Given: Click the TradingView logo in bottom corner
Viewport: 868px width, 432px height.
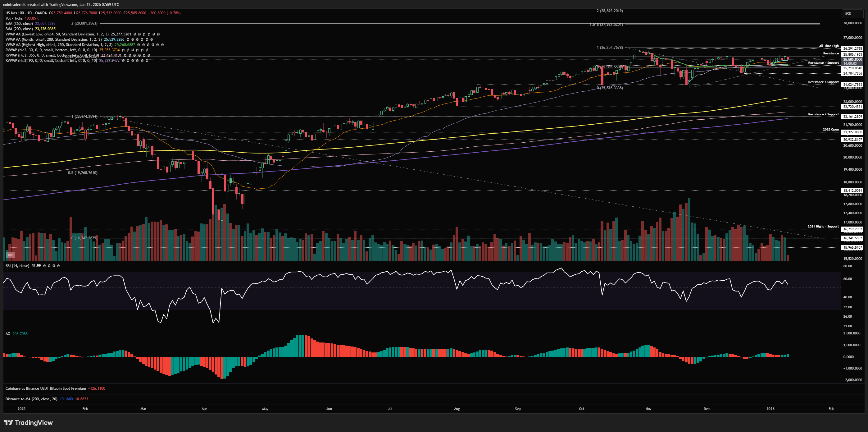Looking at the screenshot, I should 28,423.
